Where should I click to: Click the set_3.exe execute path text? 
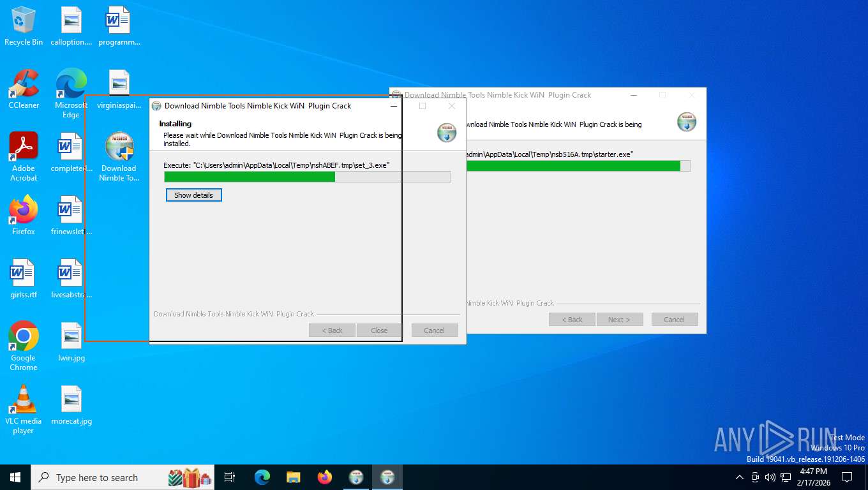click(276, 165)
